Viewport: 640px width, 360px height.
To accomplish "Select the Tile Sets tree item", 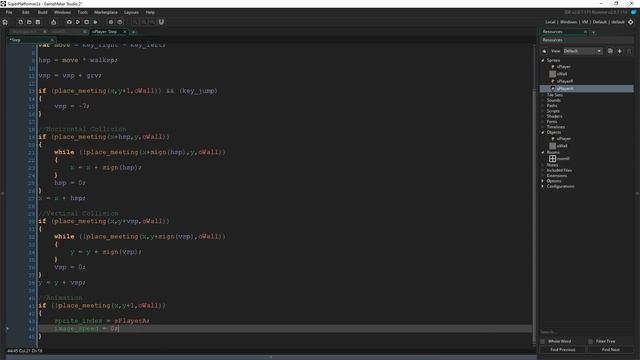I will 555,95.
